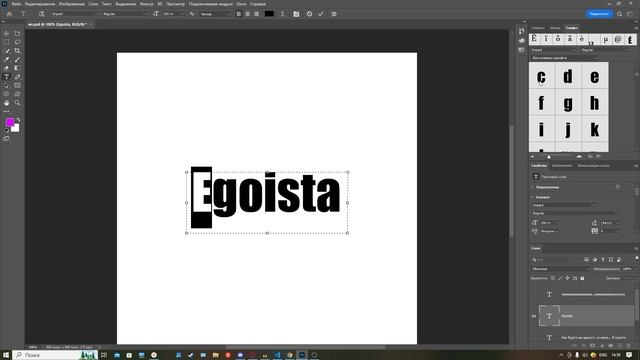Image resolution: width=640 pixels, height=360 pixels.
Task: Toggle text orientation in options bar
Action: pos(41,14)
